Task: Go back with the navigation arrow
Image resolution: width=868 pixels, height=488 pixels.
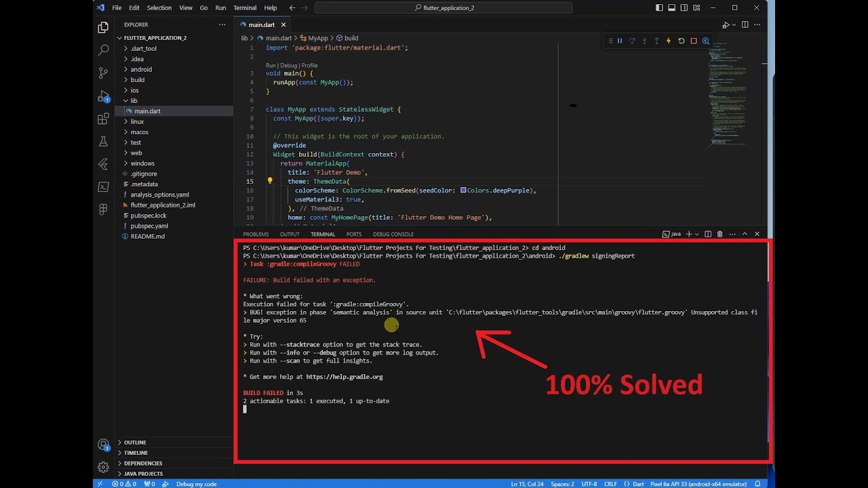Action: click(292, 7)
